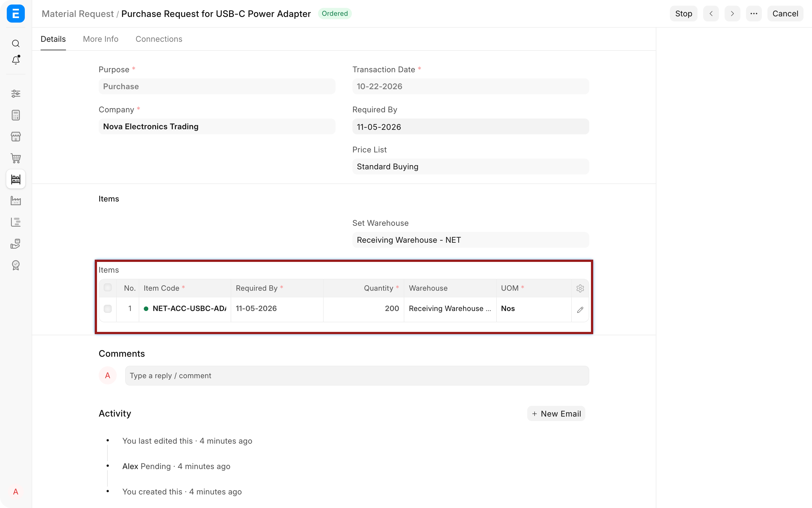Click the Price List field Standard Buying

(471, 167)
